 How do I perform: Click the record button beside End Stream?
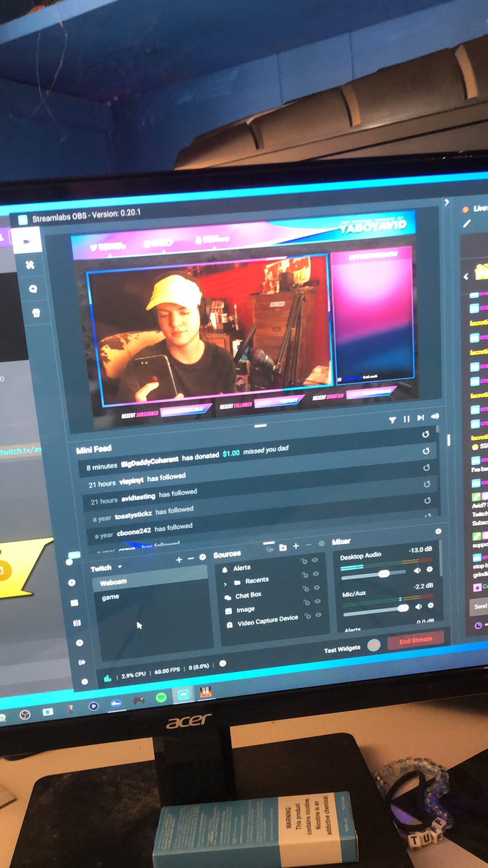click(x=374, y=645)
